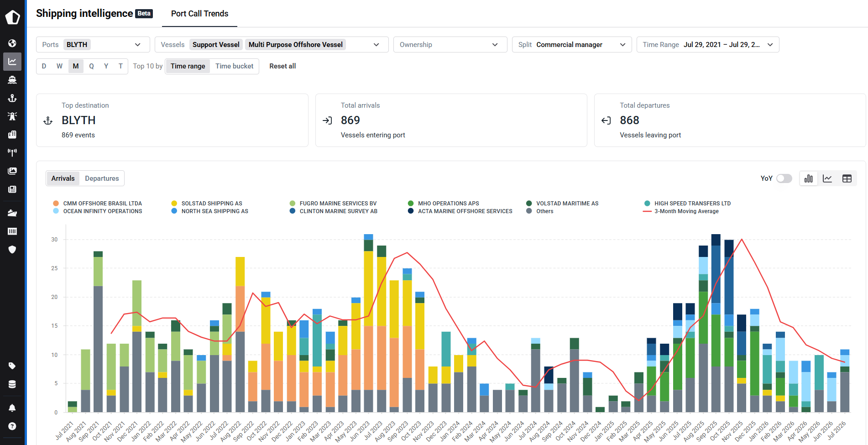The width and height of the screenshot is (868, 445).
Task: Click the Multi Purpose Offshore Vessel chip
Action: click(296, 45)
